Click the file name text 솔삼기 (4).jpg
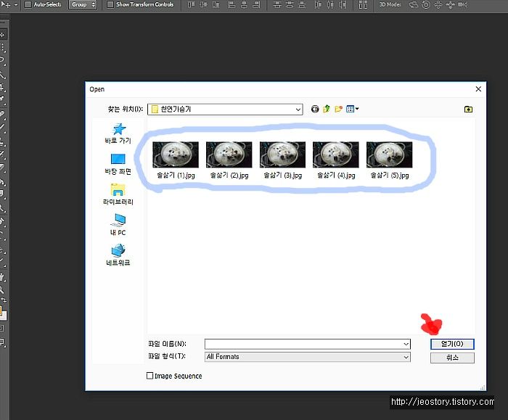 point(336,176)
